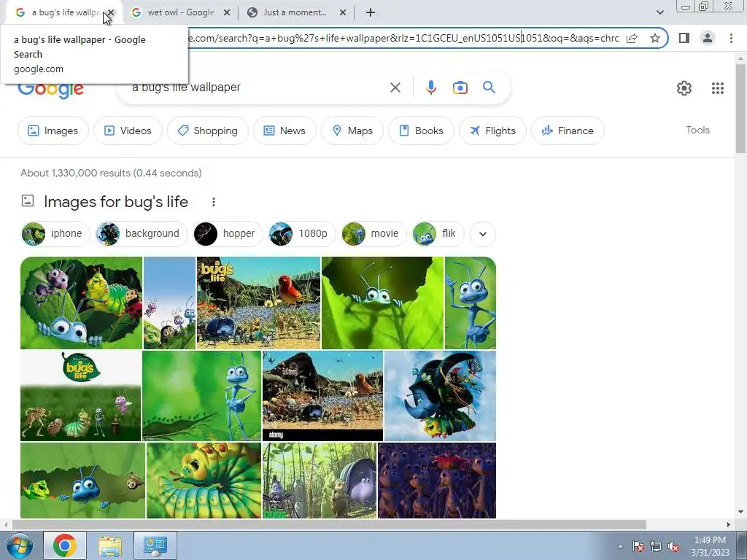This screenshot has height=560, width=747.
Task: Click the taskbar clock showing 1:49 PM
Action: point(710,546)
